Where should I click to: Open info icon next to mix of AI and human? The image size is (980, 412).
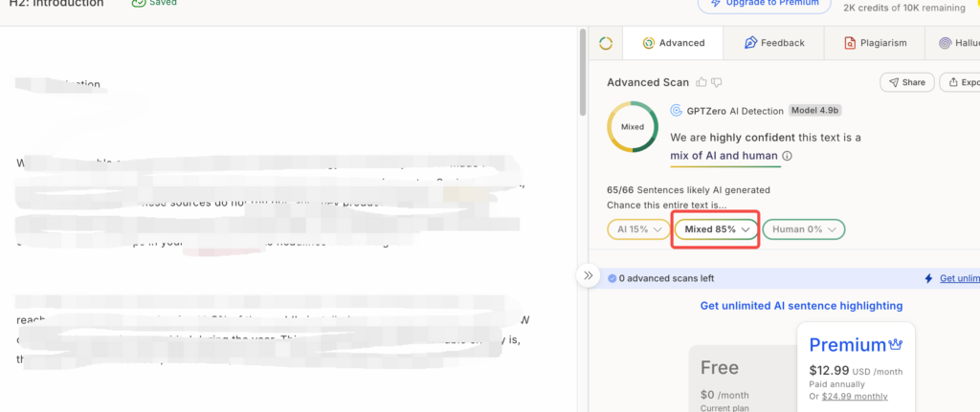tap(787, 156)
